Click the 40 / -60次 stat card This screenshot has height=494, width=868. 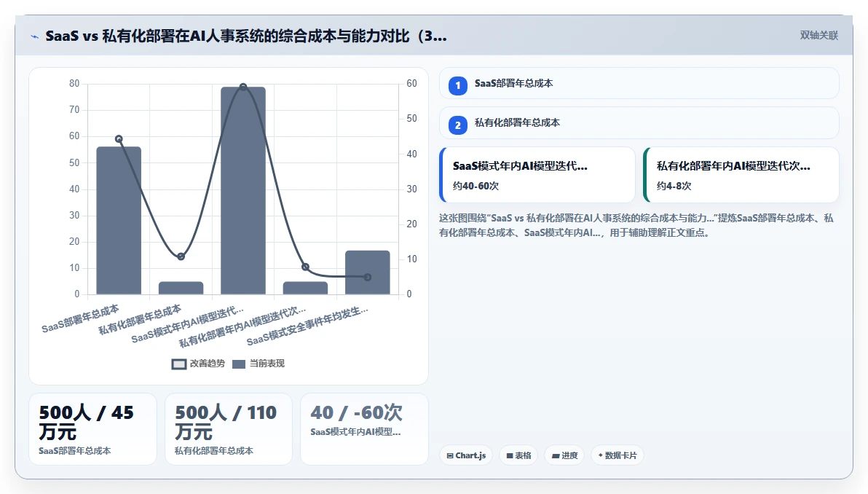coord(364,429)
